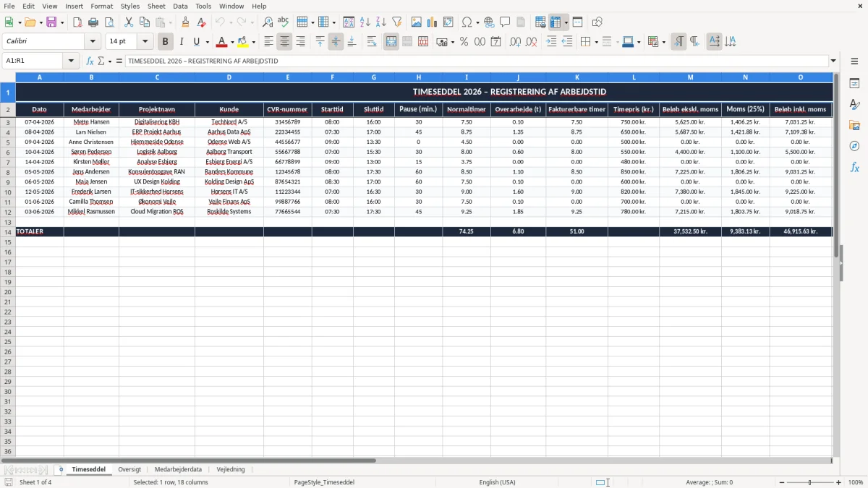Open the sidebar Navigator panel
The height and width of the screenshot is (488, 868).
coord(854,146)
